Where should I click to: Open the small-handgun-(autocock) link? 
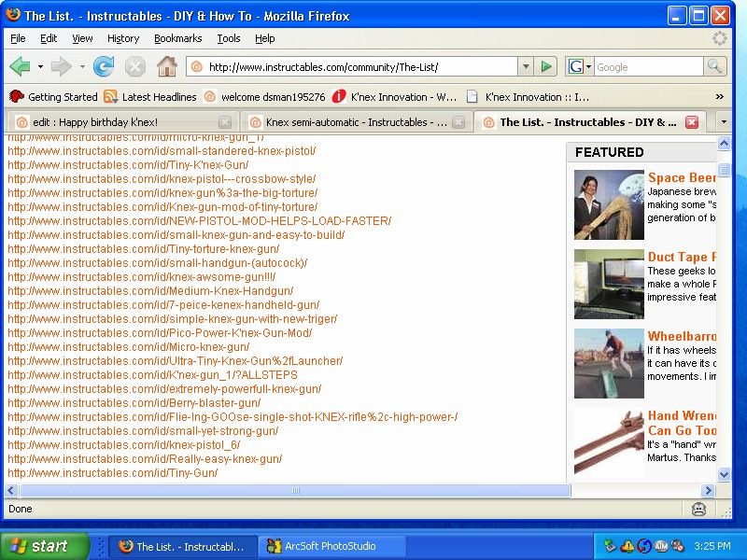click(x=158, y=263)
